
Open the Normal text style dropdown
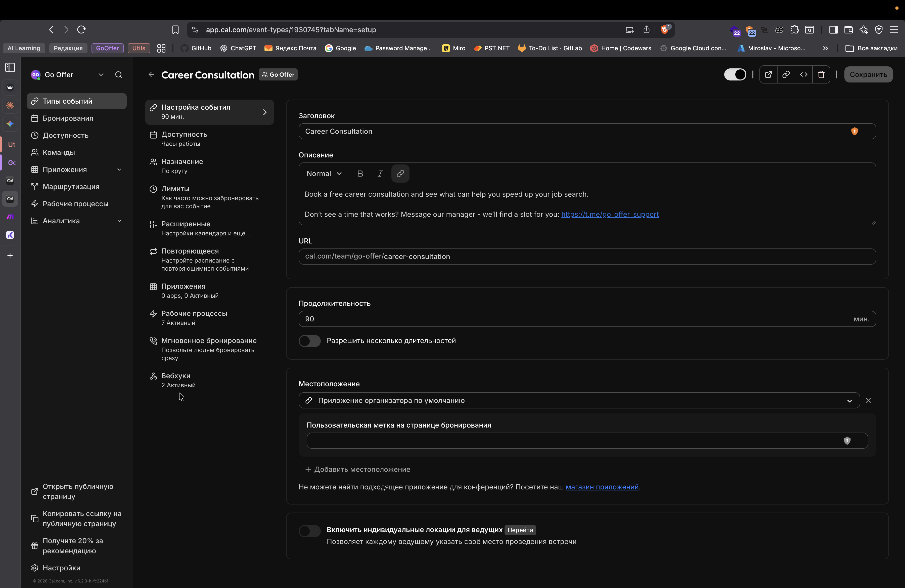point(324,174)
